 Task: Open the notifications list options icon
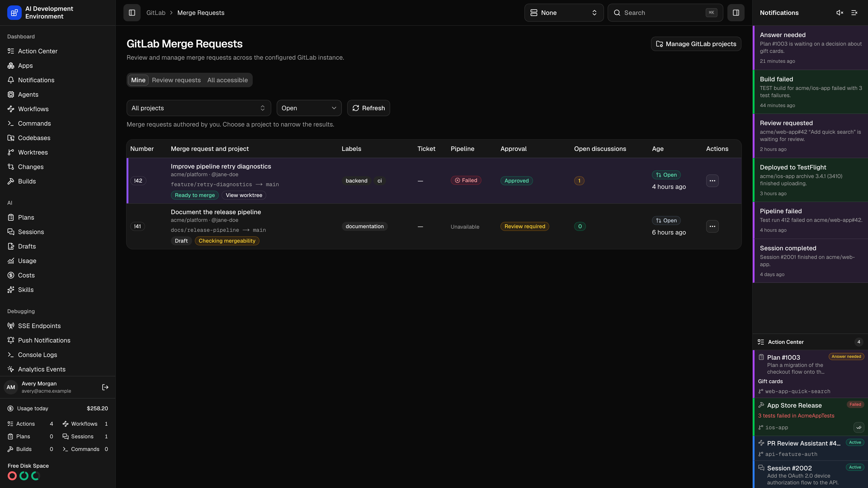click(854, 13)
